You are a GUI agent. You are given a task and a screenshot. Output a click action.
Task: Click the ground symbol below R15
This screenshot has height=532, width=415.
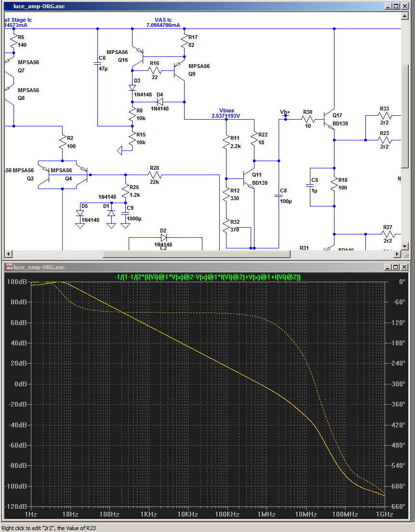coord(120,150)
